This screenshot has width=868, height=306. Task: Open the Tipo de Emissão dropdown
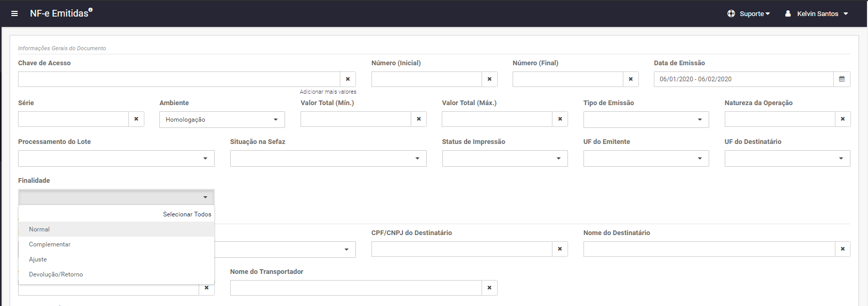[x=646, y=120]
